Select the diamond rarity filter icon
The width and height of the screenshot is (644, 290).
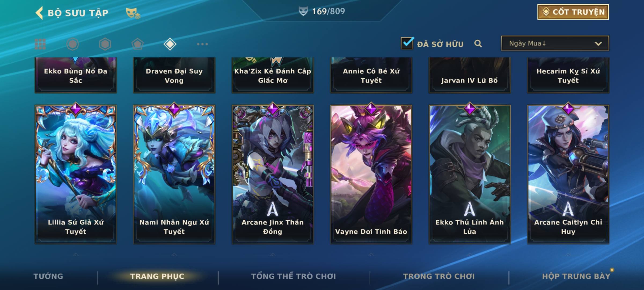pyautogui.click(x=170, y=44)
